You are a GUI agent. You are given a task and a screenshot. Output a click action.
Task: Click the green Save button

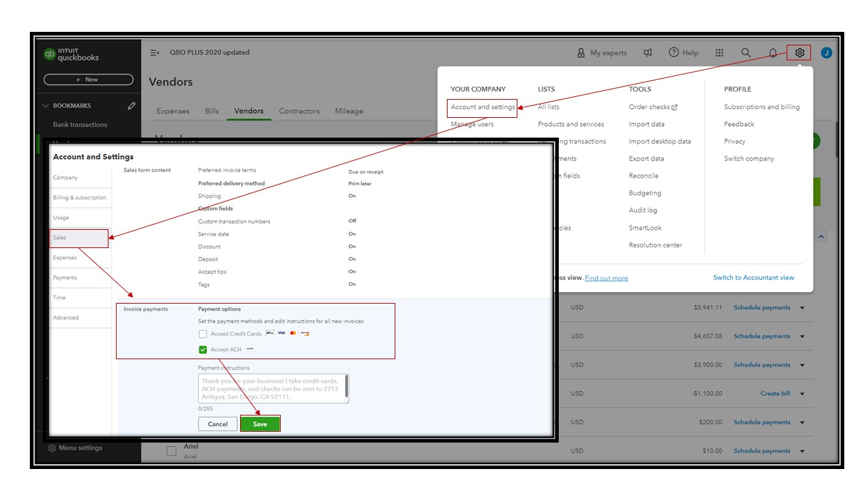[x=260, y=424]
